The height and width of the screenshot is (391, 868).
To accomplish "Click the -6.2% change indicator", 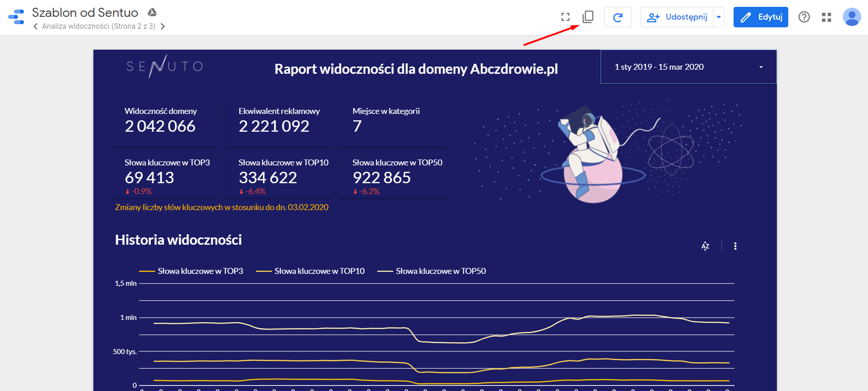I will pyautogui.click(x=366, y=191).
